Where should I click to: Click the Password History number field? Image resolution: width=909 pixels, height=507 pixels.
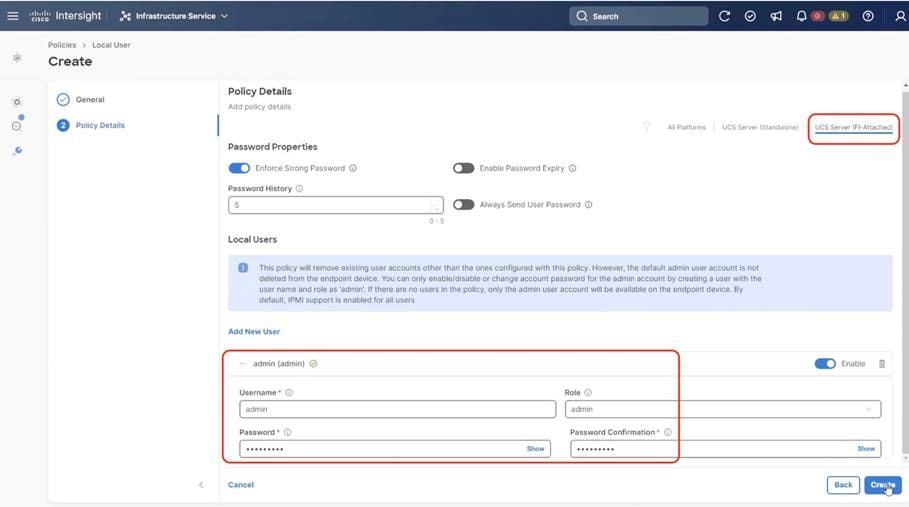pyautogui.click(x=336, y=205)
